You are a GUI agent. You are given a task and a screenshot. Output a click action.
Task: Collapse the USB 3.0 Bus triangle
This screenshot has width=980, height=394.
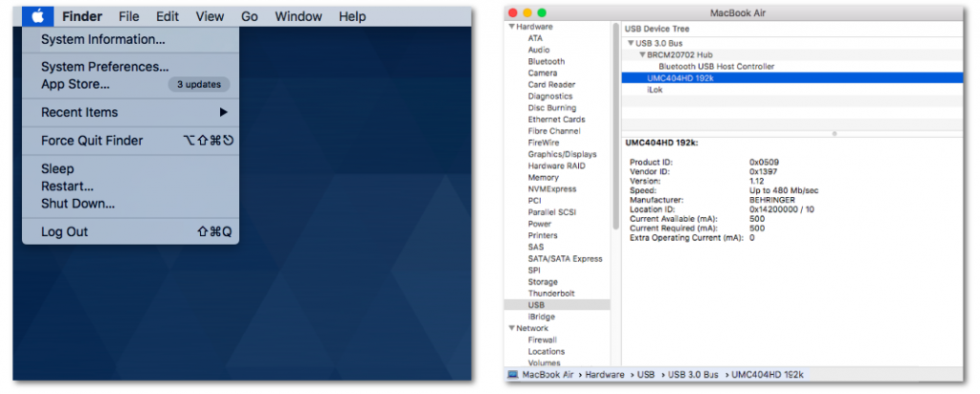coord(631,44)
